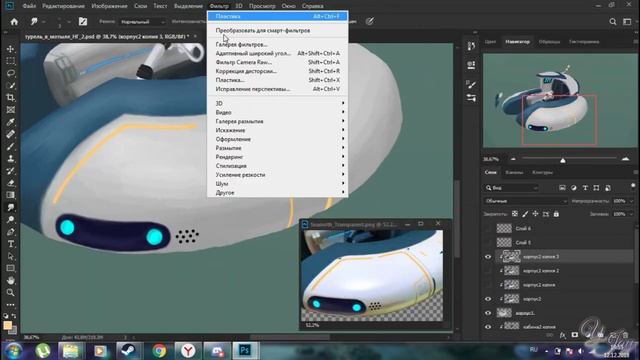
Task: Hide the корпус2 layer
Action: click(x=488, y=299)
